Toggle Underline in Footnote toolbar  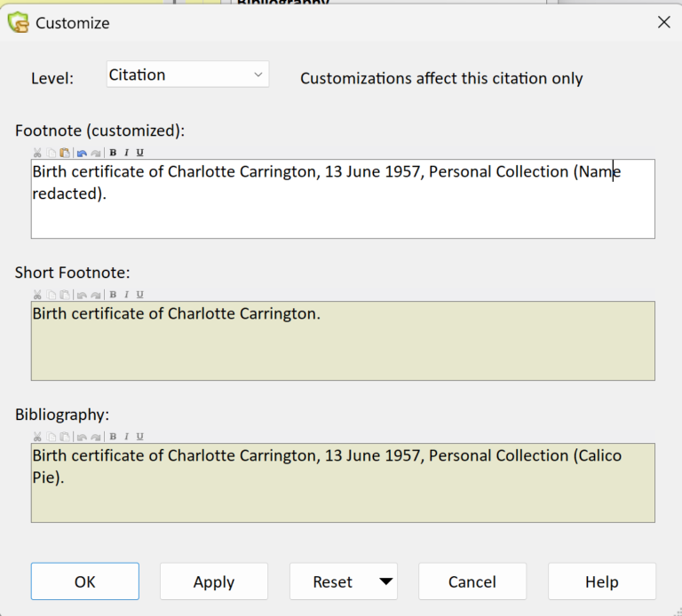pyautogui.click(x=140, y=153)
